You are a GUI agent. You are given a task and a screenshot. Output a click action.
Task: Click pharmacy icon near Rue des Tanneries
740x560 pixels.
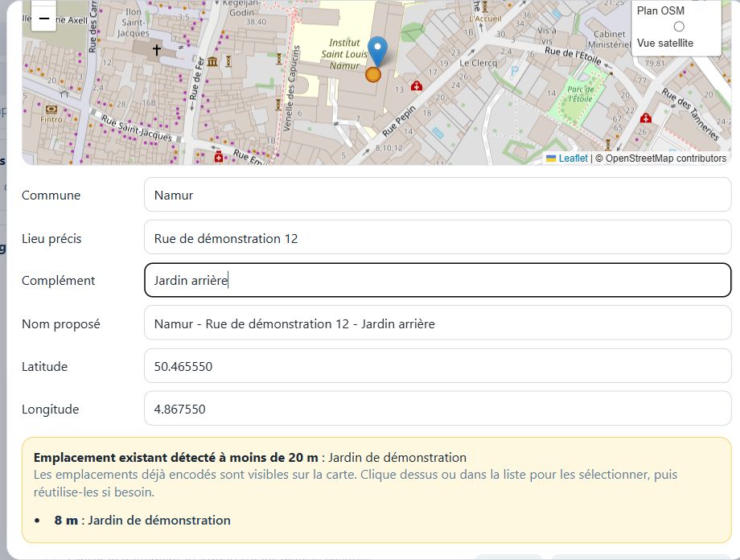[x=646, y=117]
